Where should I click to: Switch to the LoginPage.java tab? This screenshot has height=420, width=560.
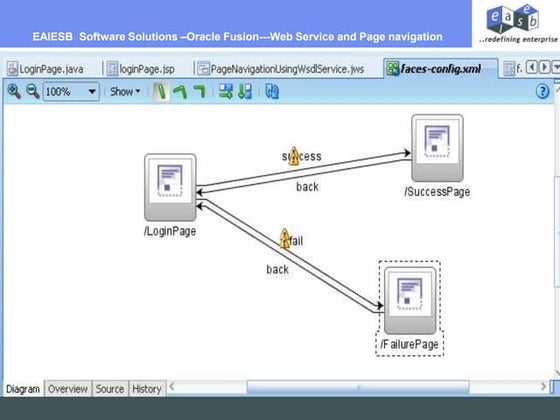(45, 69)
